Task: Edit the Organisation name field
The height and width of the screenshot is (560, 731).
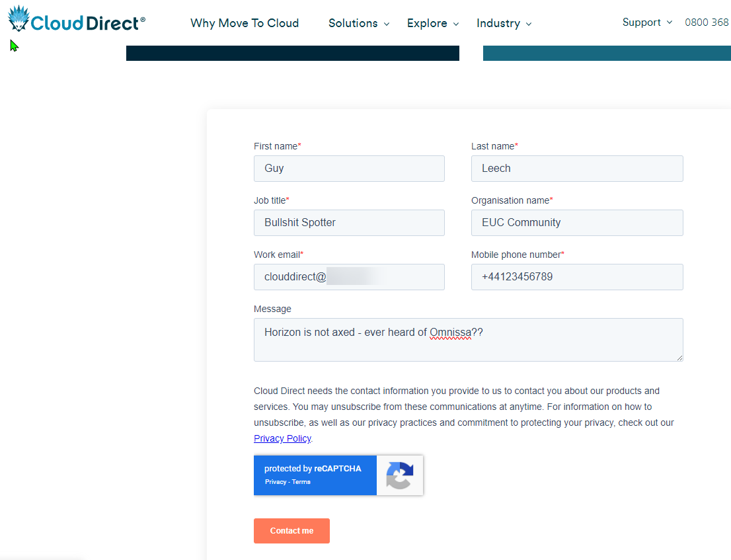Action: (x=577, y=222)
